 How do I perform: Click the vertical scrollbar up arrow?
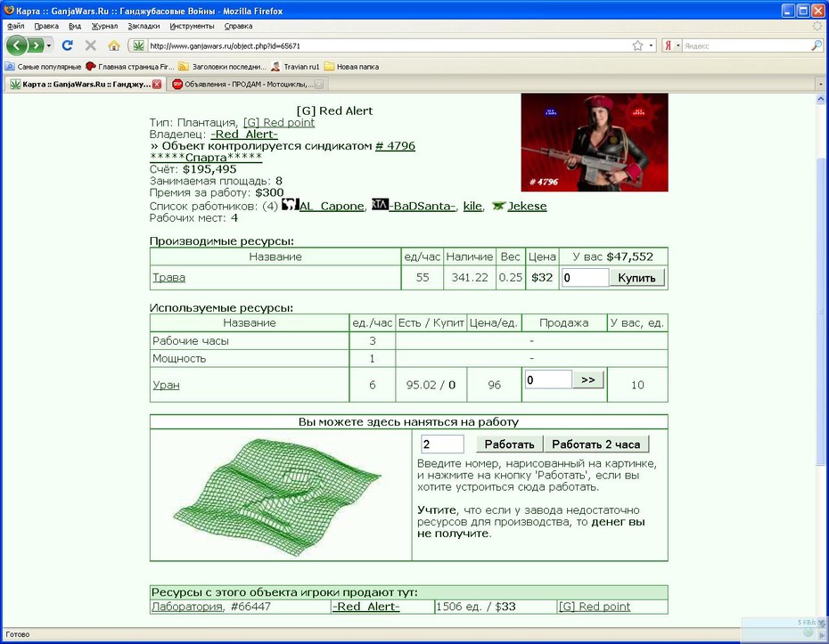tap(821, 99)
